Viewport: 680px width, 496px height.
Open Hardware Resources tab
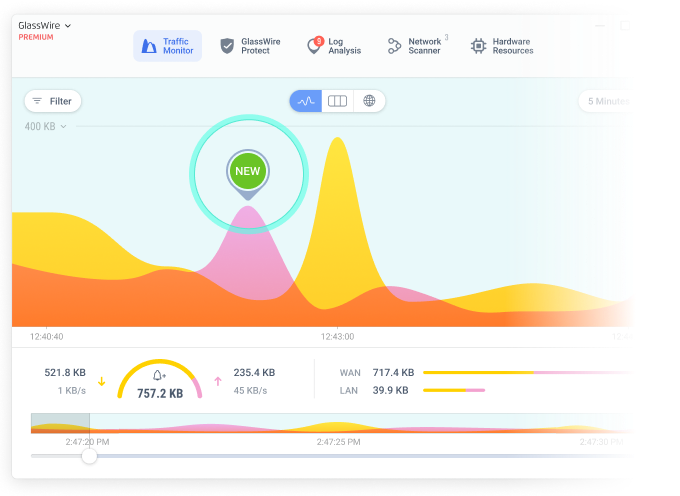[502, 46]
